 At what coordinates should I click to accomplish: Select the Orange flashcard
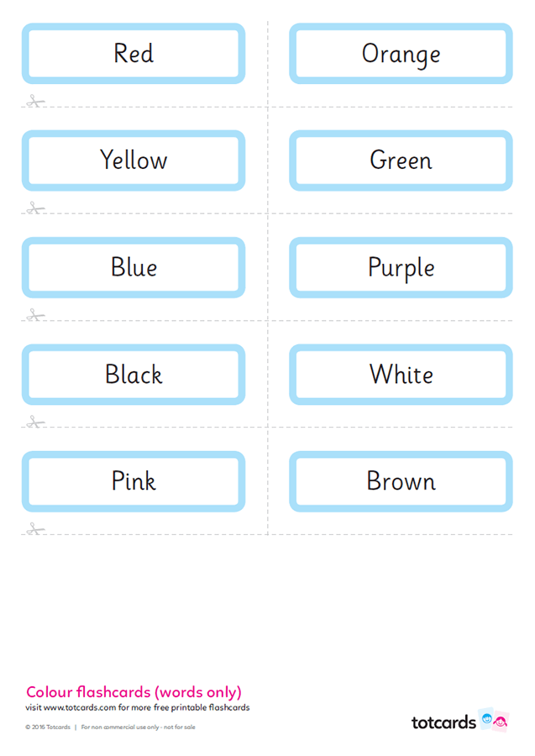401,54
